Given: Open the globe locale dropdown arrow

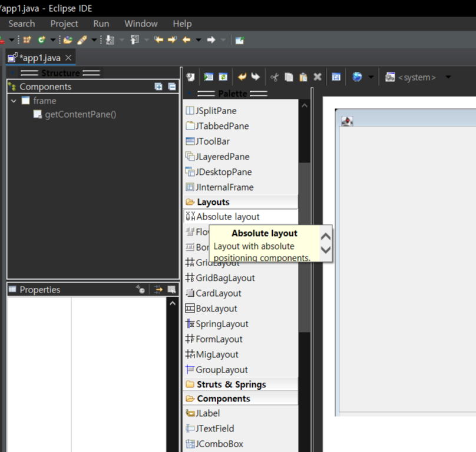Looking at the screenshot, I should point(371,77).
